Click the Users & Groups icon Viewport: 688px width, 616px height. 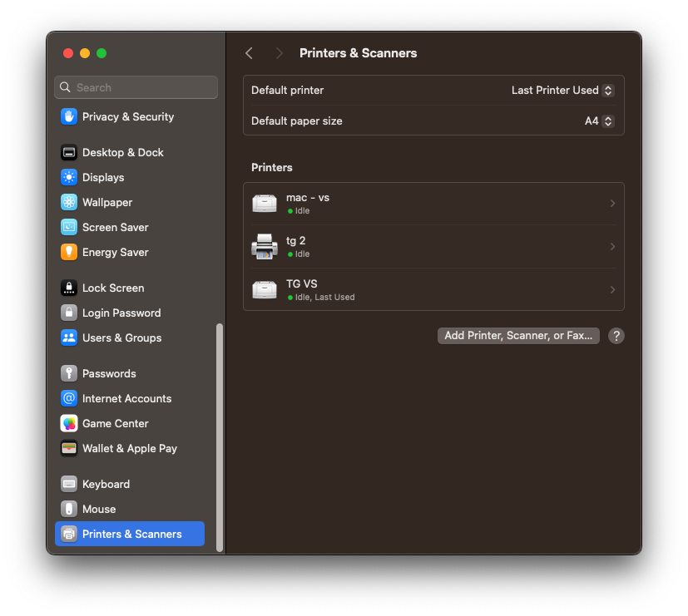point(69,338)
